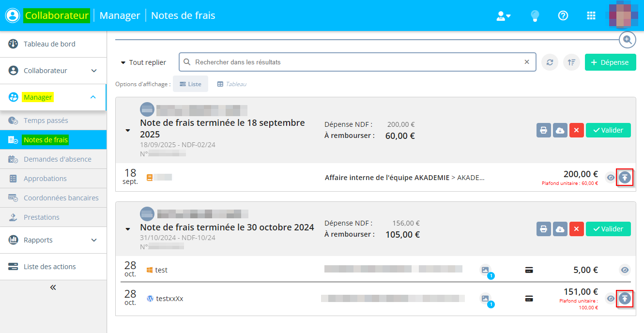Reject the 18 septembre 2025 expense report

click(576, 130)
